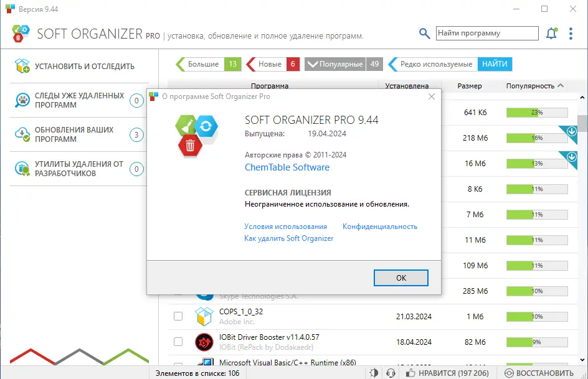
Task: Click the 23% popularity bar
Action: click(x=537, y=113)
